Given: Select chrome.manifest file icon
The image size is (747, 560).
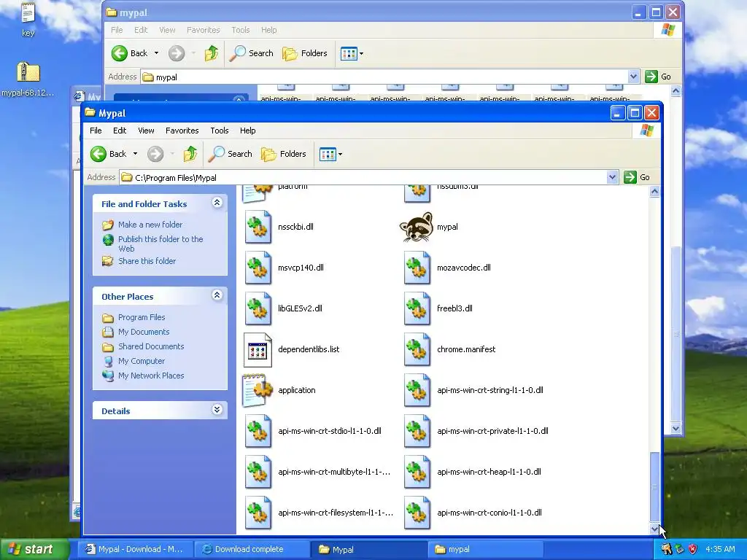Looking at the screenshot, I should 417,349.
